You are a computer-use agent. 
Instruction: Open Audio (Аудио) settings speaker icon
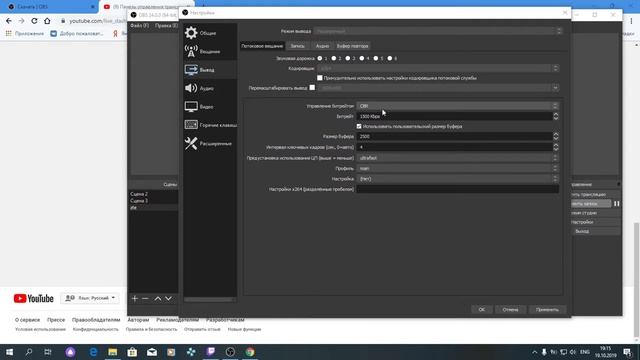[191, 88]
